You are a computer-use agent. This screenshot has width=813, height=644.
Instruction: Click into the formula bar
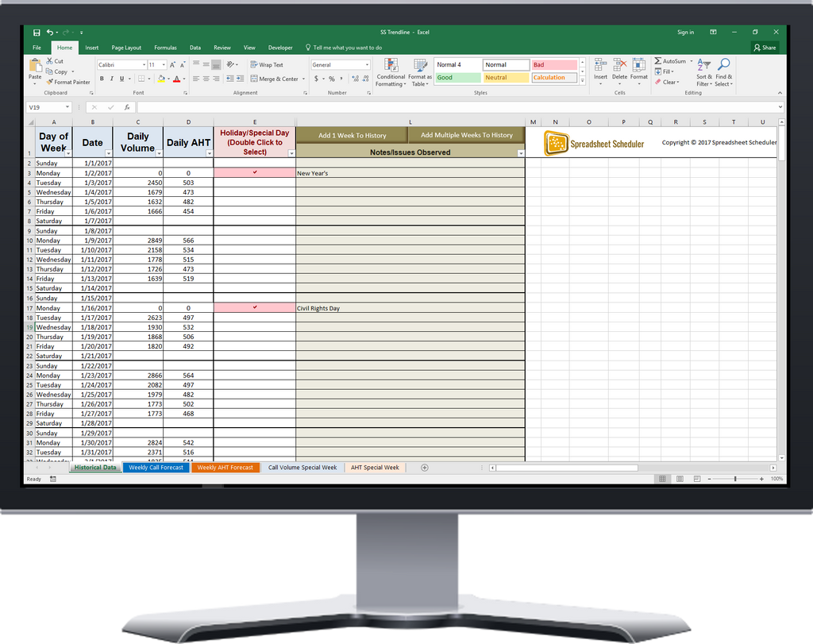(459, 107)
